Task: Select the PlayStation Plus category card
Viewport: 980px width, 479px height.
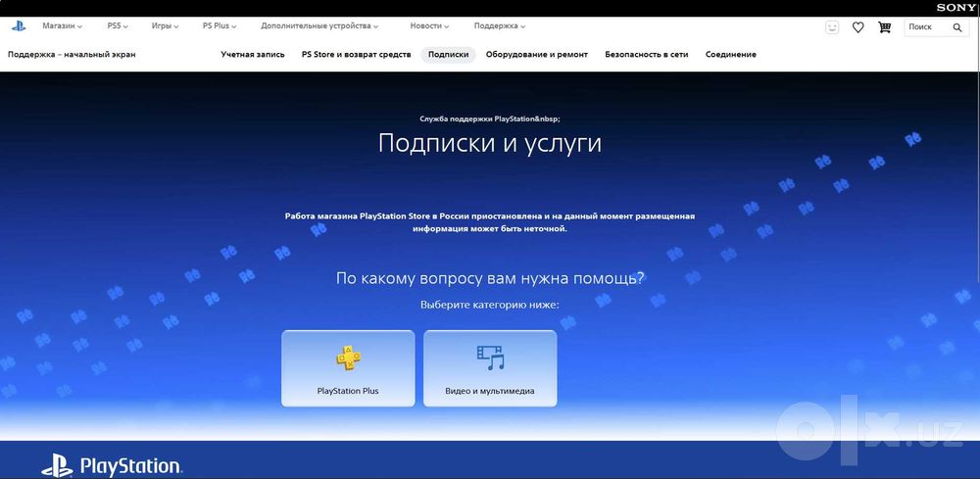Action: coord(348,368)
